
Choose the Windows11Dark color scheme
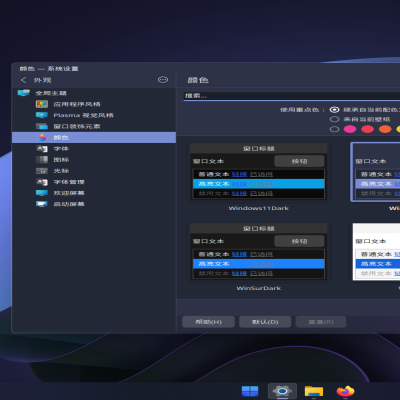coord(259,177)
